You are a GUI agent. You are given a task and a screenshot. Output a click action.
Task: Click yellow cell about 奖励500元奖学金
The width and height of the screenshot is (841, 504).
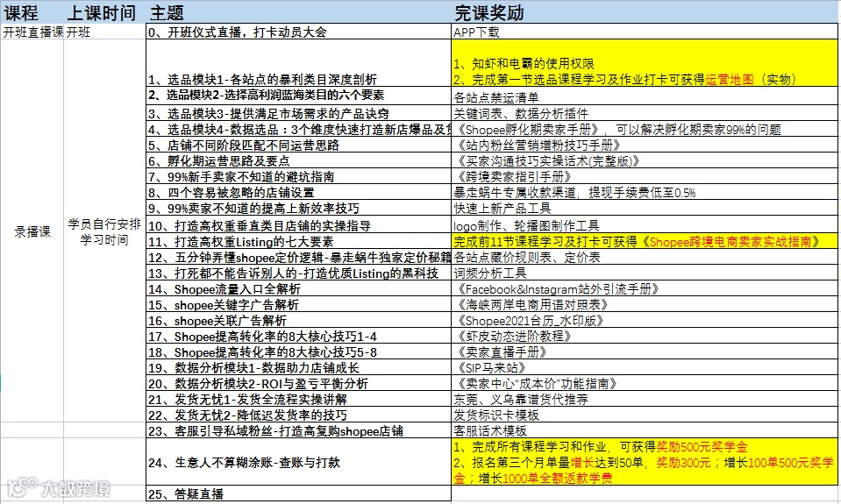tap(645, 462)
